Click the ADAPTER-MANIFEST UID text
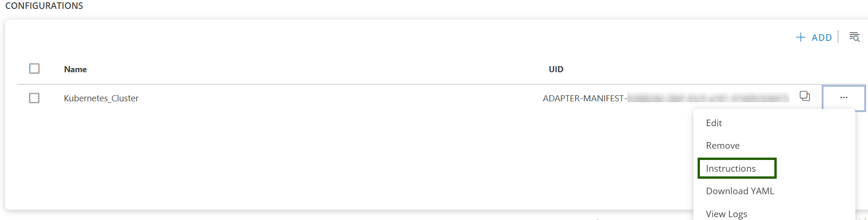 (x=584, y=98)
